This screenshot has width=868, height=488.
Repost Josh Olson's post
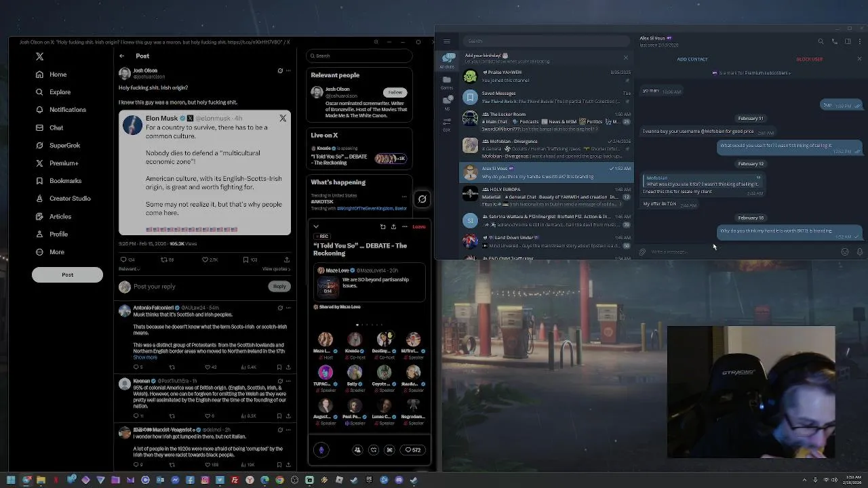(167, 260)
